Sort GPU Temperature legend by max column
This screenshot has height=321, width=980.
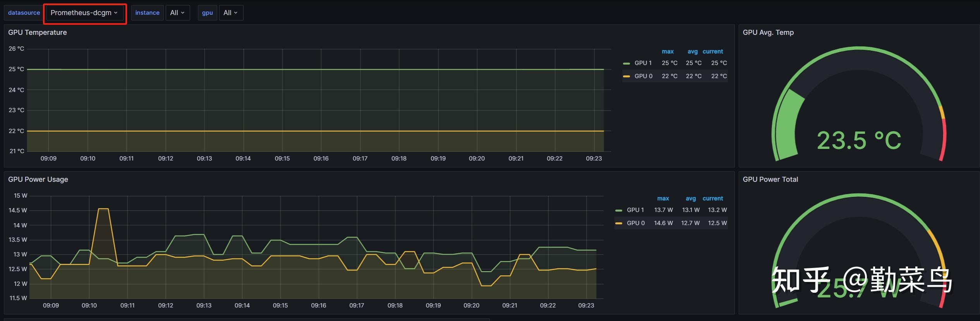668,51
